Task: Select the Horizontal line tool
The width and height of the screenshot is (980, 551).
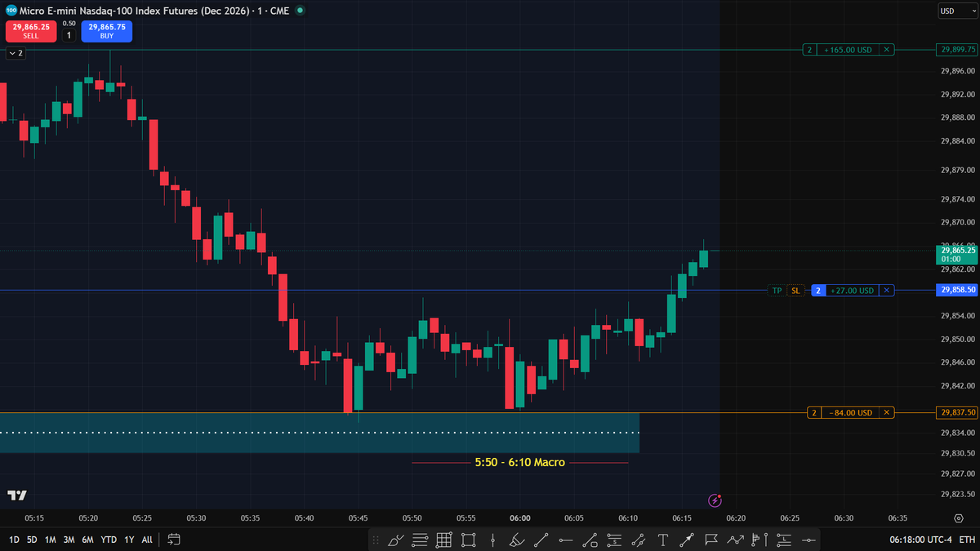Action: (x=566, y=540)
